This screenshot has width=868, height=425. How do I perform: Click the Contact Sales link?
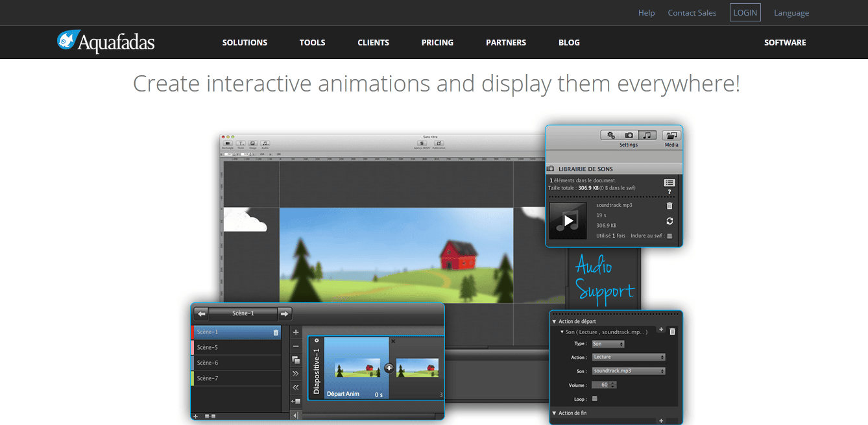pos(692,13)
